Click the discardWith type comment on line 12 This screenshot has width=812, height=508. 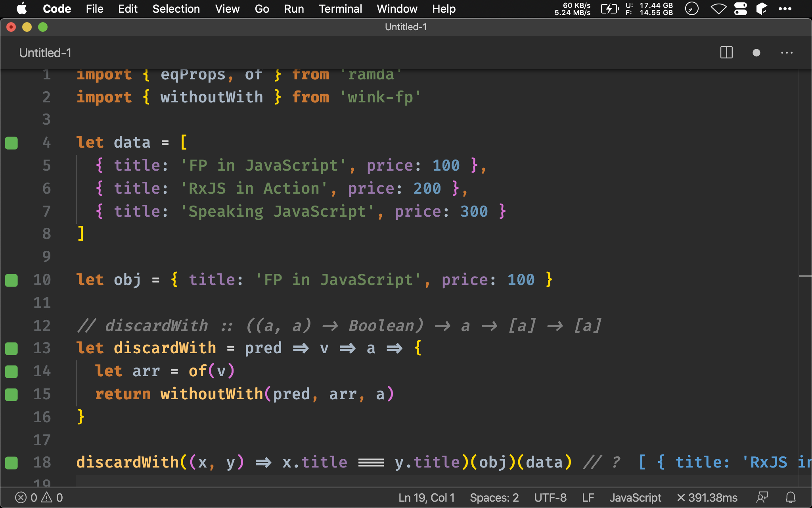tap(339, 325)
